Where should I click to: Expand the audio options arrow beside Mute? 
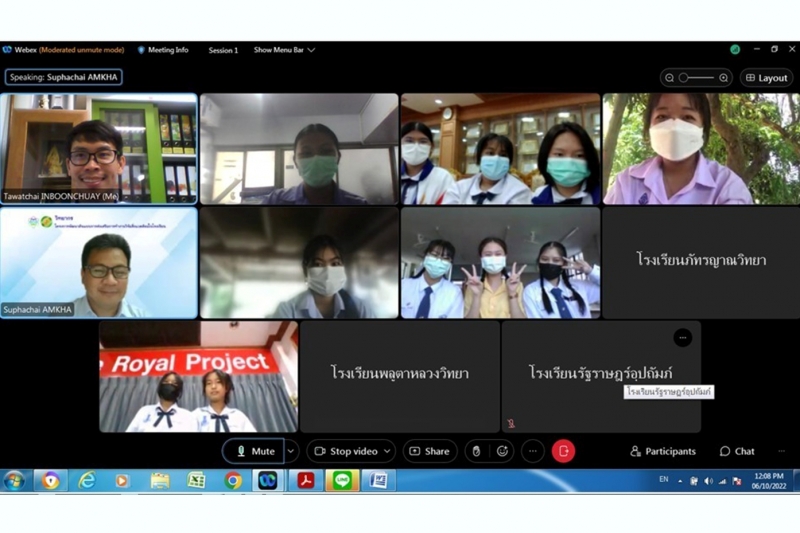click(291, 451)
